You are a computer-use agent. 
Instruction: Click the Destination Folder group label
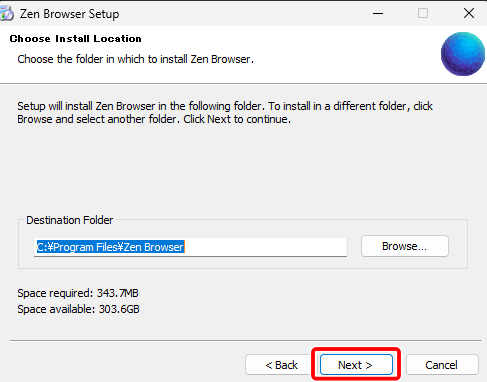coord(70,220)
